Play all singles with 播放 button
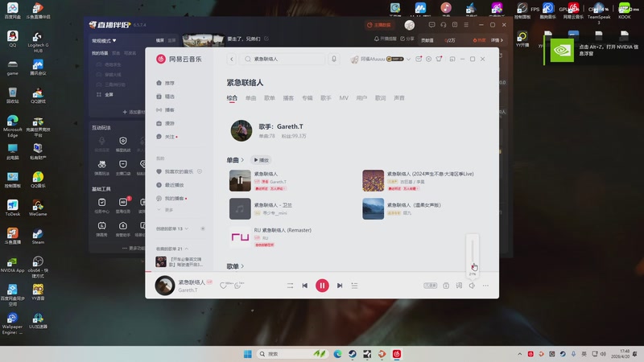The height and width of the screenshot is (362, 644). (x=261, y=160)
